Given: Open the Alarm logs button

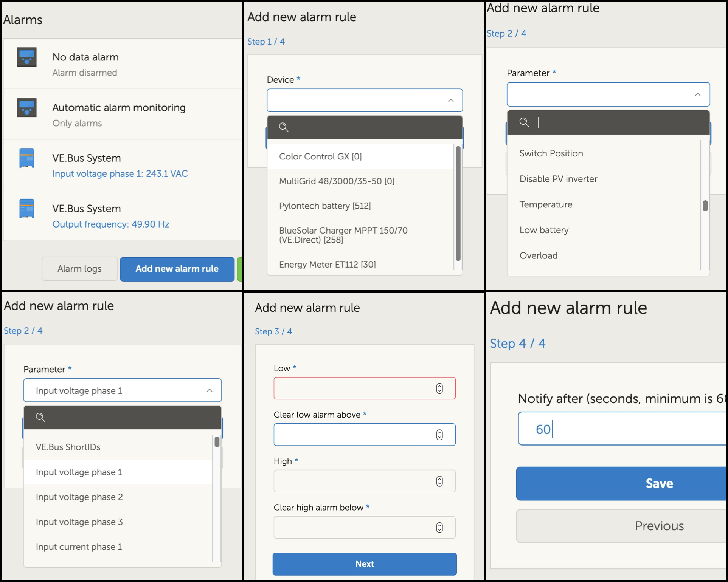Looking at the screenshot, I should pos(79,269).
